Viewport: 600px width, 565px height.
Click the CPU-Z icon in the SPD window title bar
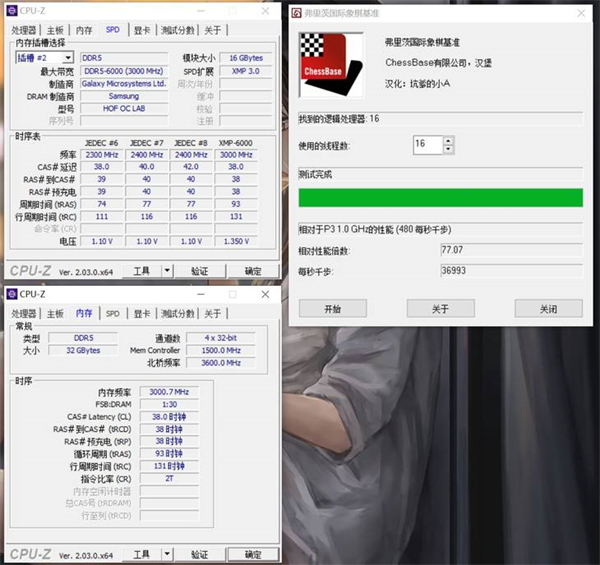(x=13, y=13)
